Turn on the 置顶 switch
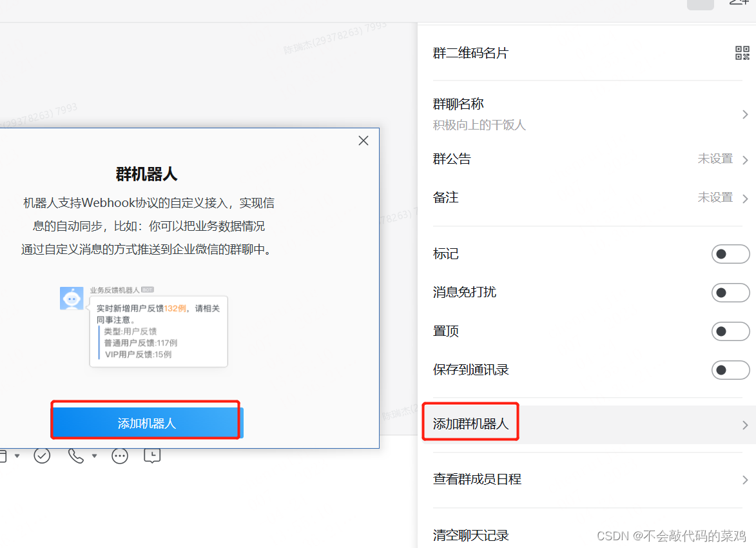The width and height of the screenshot is (756, 548). pyautogui.click(x=730, y=331)
